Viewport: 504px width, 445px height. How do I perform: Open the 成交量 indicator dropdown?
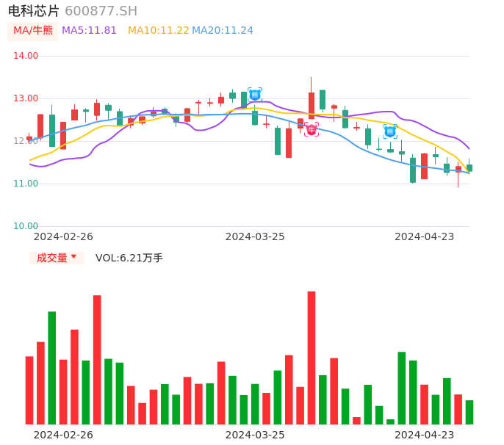coord(57,258)
